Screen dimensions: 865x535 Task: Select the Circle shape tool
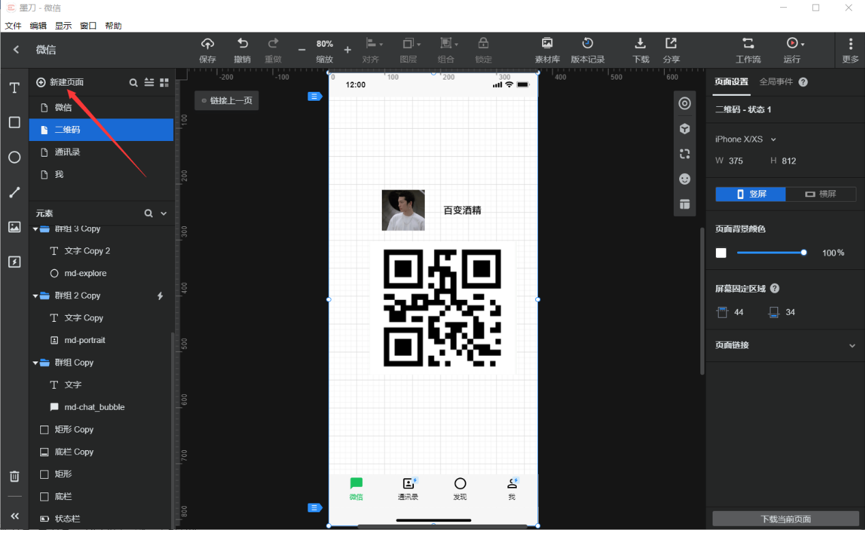[14, 157]
